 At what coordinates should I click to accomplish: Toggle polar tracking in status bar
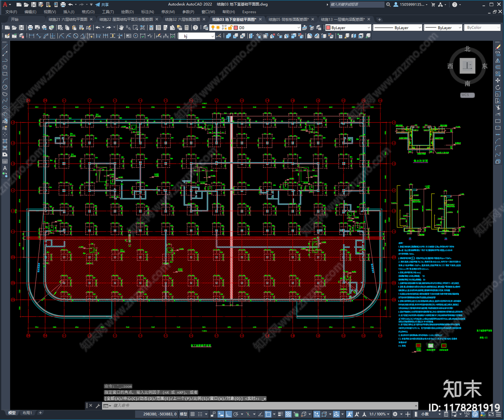236,414
